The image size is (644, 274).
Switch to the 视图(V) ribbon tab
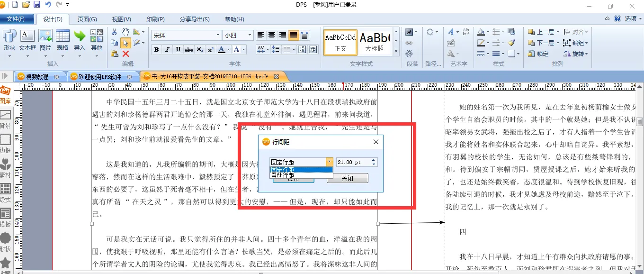(x=121, y=19)
